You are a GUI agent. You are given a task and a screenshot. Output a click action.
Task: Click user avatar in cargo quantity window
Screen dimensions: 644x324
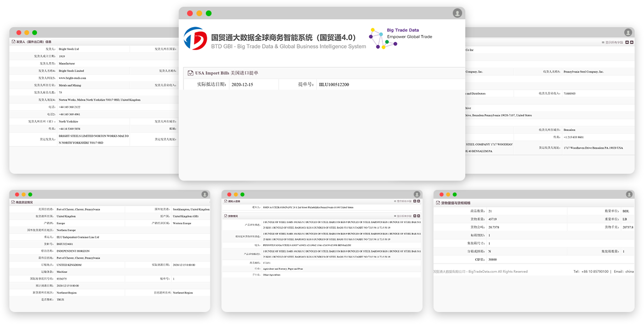coord(628,194)
